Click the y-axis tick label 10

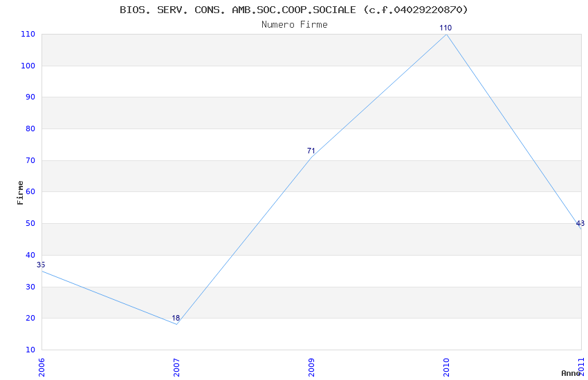(30, 350)
